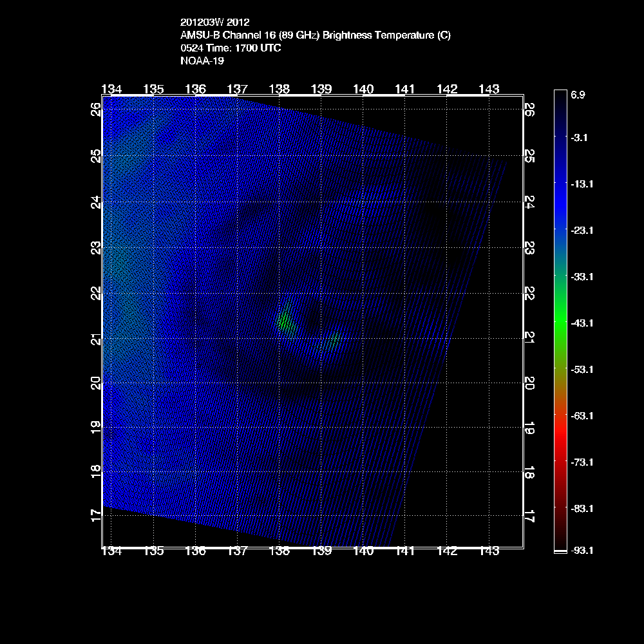Click the 'AMSU-B Channel 16 (89 GHz)' title line
Screen dimensions: 644x644
pos(316,35)
